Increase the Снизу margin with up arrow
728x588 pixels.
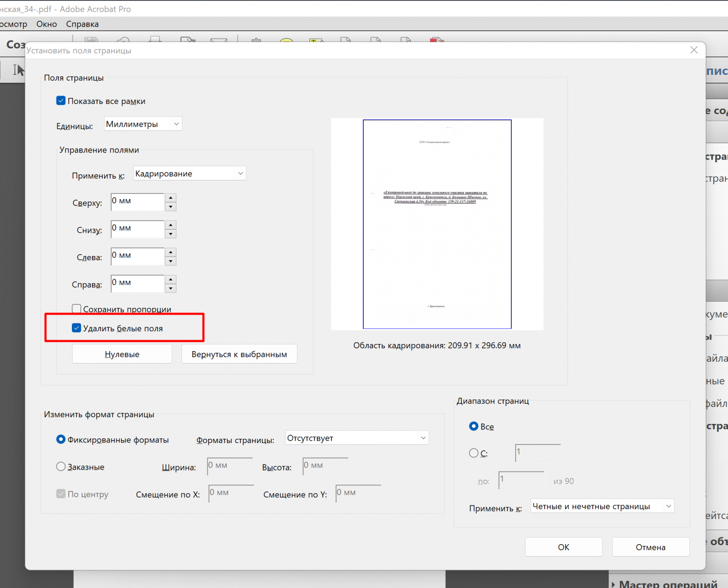pyautogui.click(x=171, y=225)
